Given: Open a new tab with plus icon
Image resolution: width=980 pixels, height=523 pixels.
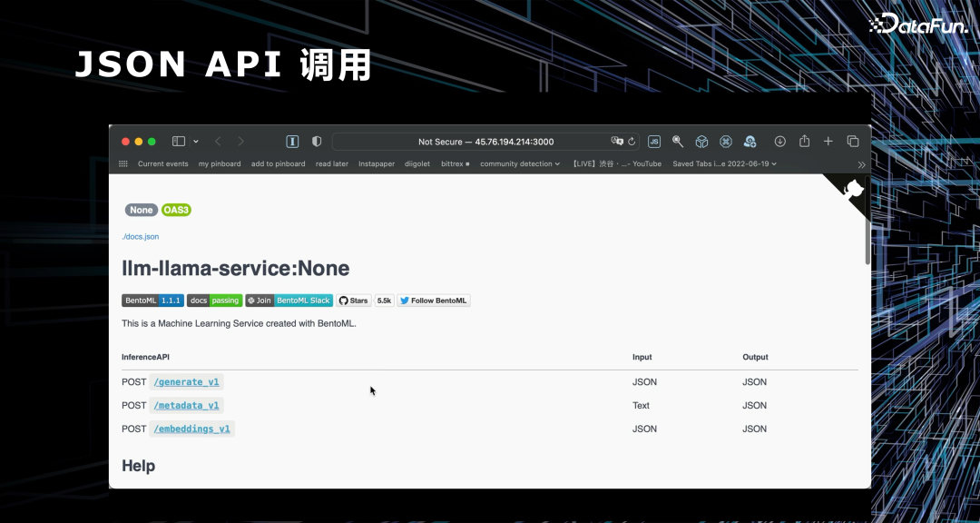Looking at the screenshot, I should [828, 142].
